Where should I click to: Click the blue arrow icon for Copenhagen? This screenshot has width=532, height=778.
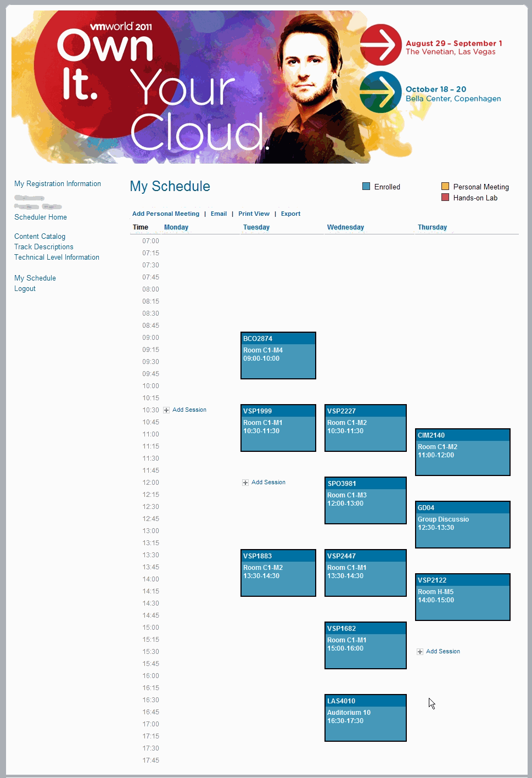coord(381,92)
